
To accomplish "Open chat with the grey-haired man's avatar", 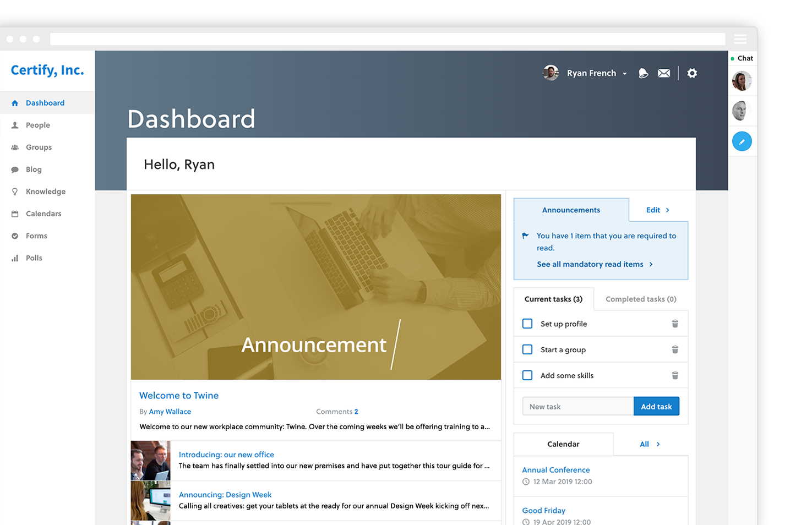I will click(x=742, y=111).
